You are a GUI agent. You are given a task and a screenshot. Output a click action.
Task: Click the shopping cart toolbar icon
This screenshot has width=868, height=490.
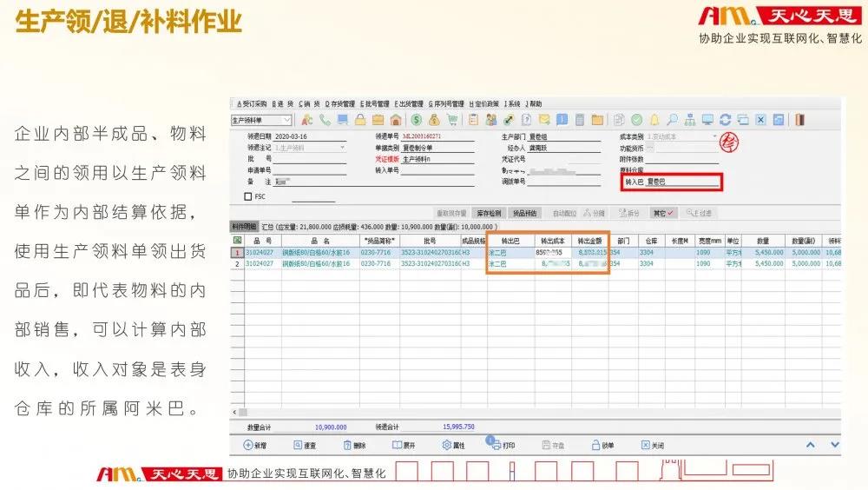452,120
